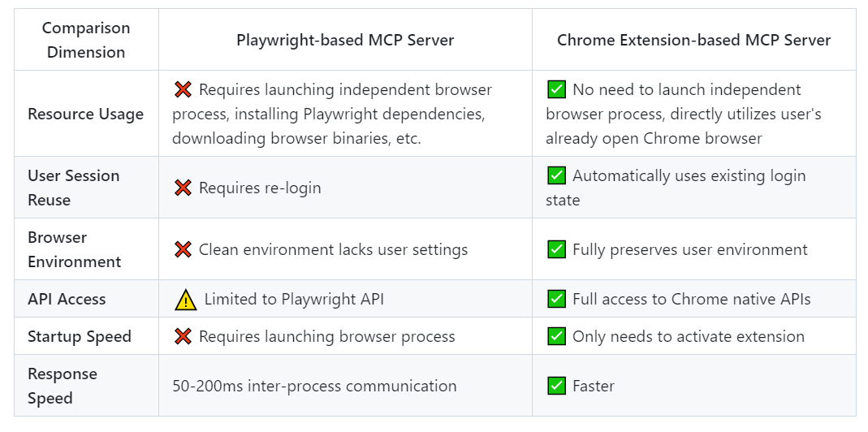Click the green check beside Only needs to activate

pos(556,336)
